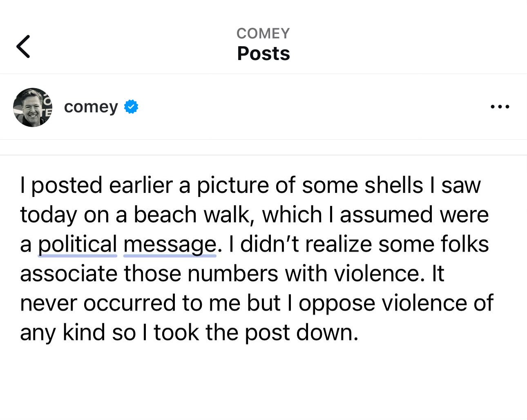Go back using the left chevron arrow
The width and height of the screenshot is (527, 420).
(x=23, y=47)
